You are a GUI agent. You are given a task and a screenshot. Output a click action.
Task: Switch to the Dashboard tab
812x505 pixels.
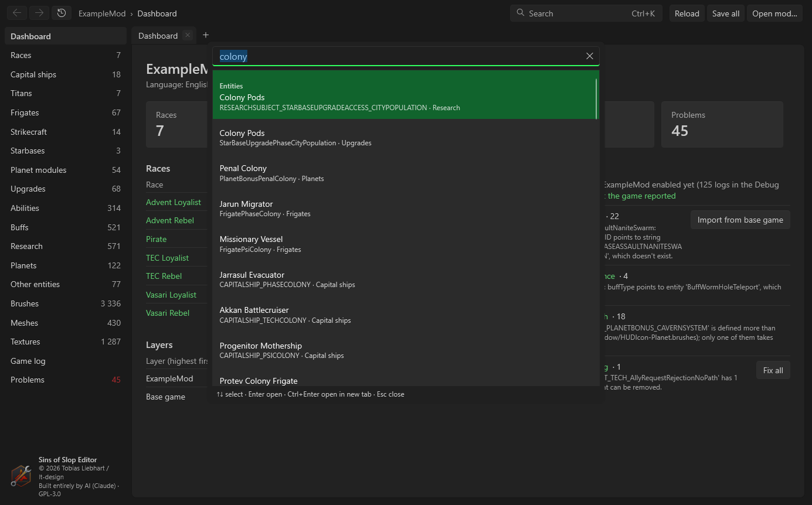coord(158,36)
